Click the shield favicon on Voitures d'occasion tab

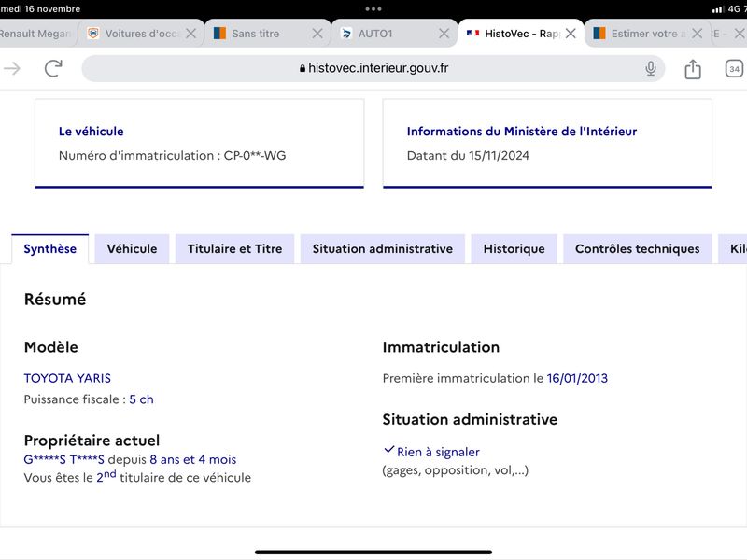pos(93,34)
